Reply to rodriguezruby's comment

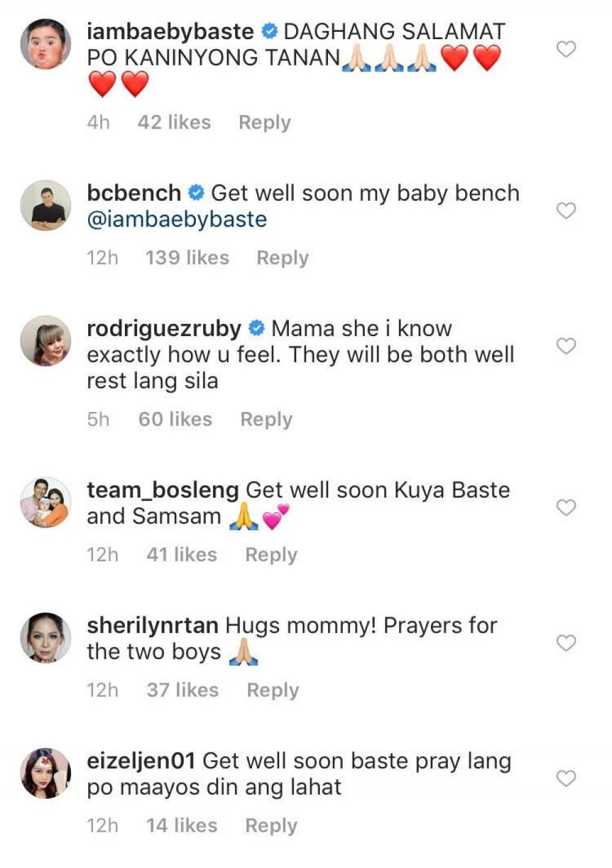tap(266, 419)
